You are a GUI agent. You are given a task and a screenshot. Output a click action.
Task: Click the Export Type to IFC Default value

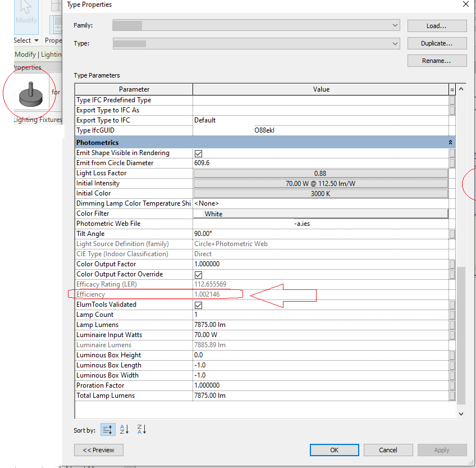coord(321,120)
